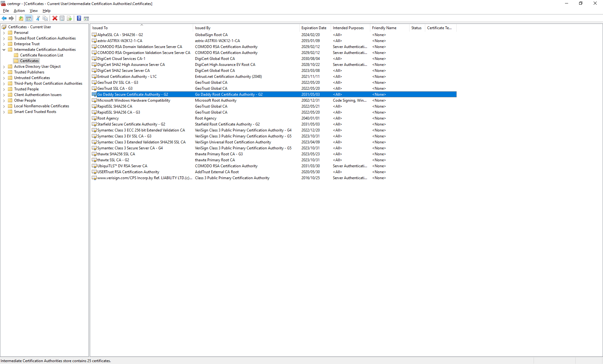This screenshot has height=364, width=603.
Task: Go up one level with folder icon
Action: click(21, 18)
